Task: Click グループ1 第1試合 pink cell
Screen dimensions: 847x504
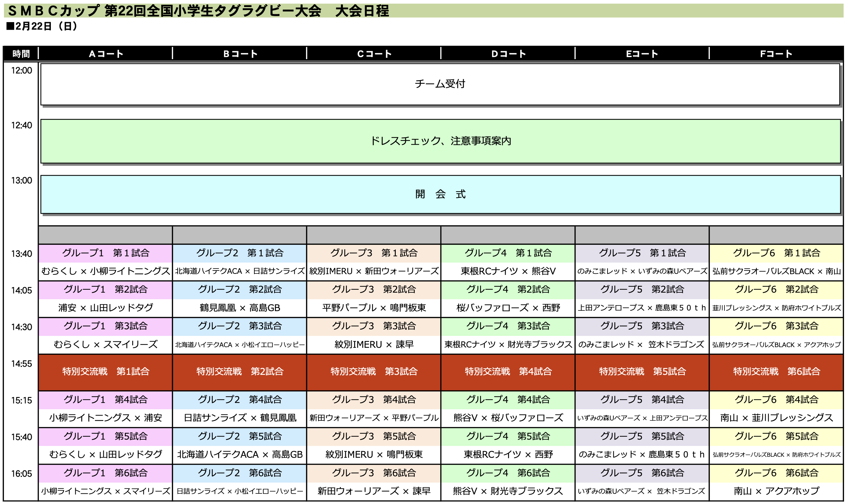Action: click(106, 253)
